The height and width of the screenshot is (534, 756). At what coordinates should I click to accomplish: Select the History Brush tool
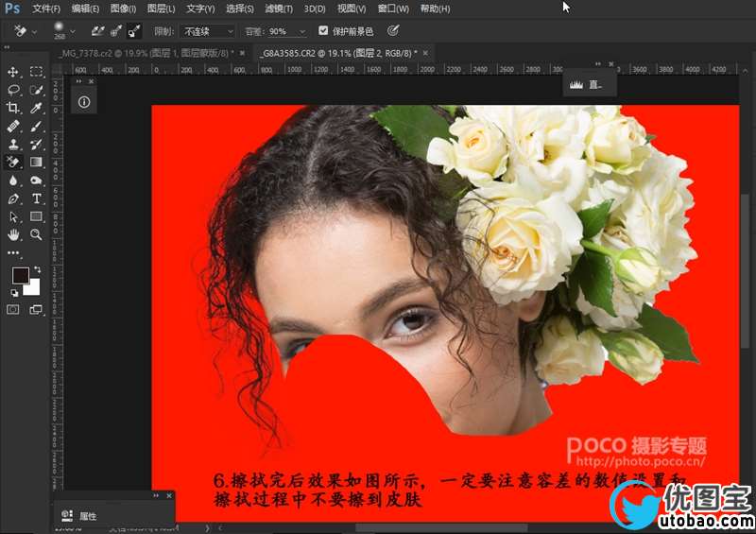pos(36,144)
